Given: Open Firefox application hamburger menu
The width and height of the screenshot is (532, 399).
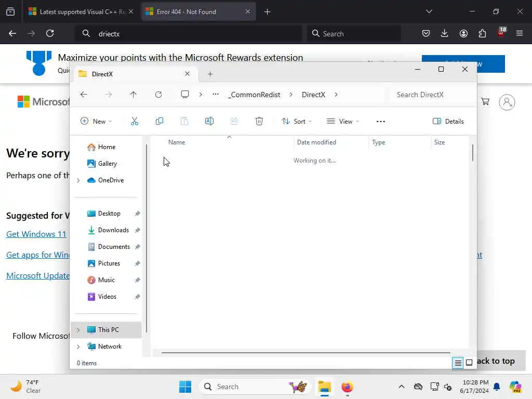Looking at the screenshot, I should pos(520,33).
